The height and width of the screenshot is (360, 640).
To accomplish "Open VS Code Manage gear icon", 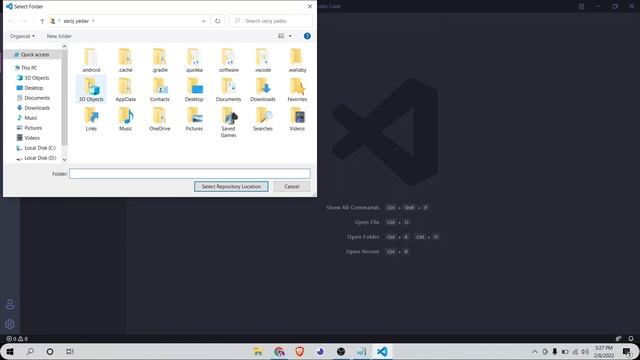I will click(x=10, y=324).
